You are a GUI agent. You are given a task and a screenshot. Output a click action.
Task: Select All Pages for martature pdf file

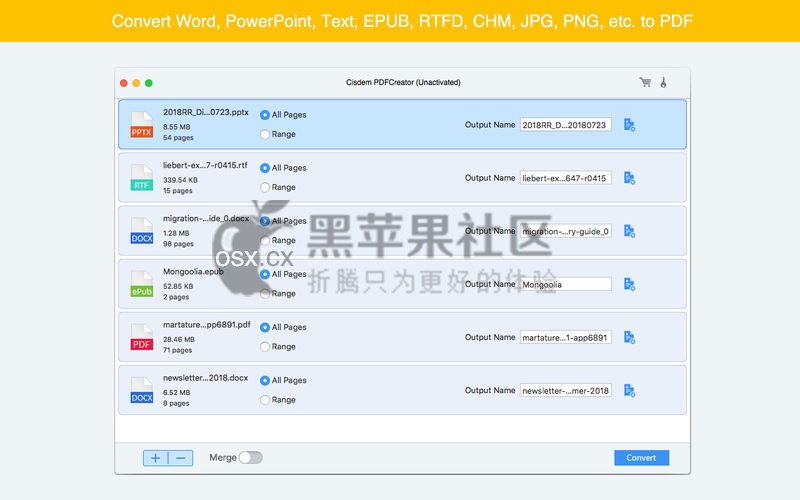265,327
